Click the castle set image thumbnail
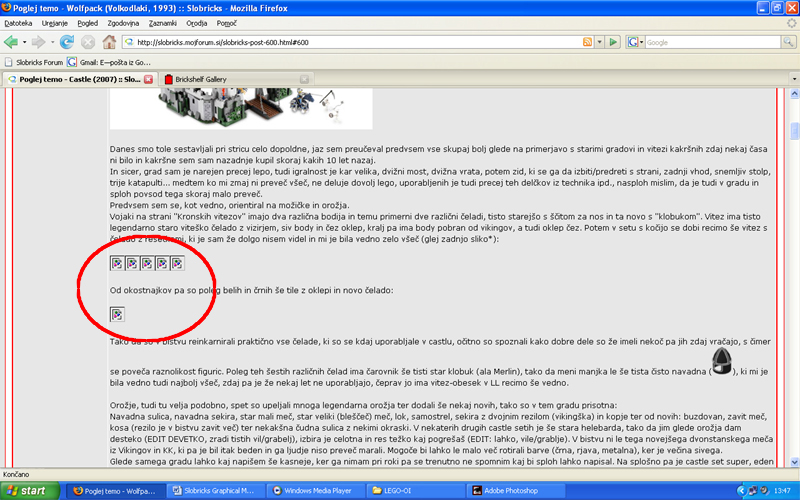Image resolution: width=800 pixels, height=500 pixels. pos(241,108)
